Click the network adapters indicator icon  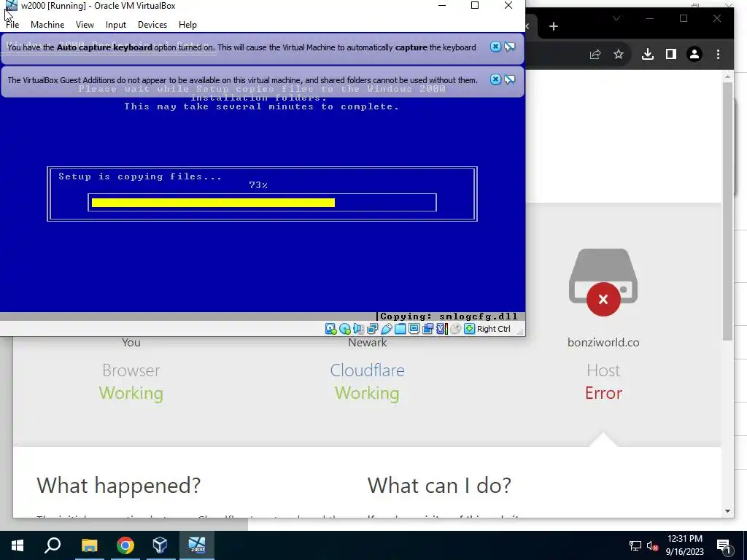(x=373, y=329)
